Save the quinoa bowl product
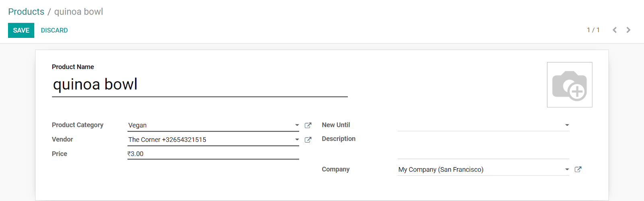Viewport: 644px width, 201px height. point(21,30)
